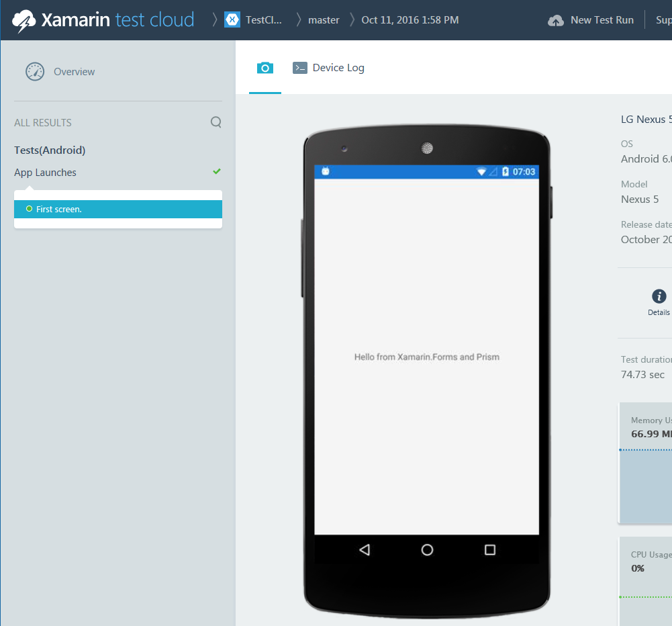This screenshot has width=672, height=626.
Task: Search all results with magnifier icon
Action: [216, 122]
